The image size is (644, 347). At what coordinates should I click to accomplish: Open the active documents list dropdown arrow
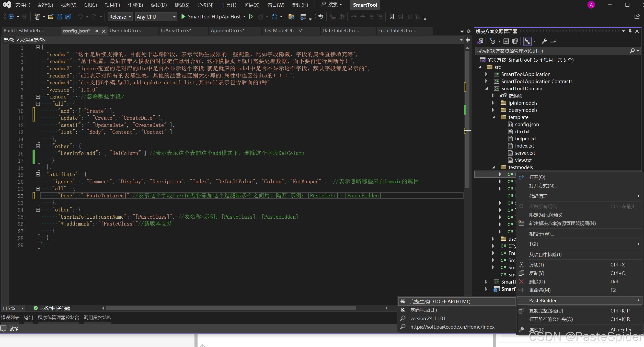tap(462, 31)
